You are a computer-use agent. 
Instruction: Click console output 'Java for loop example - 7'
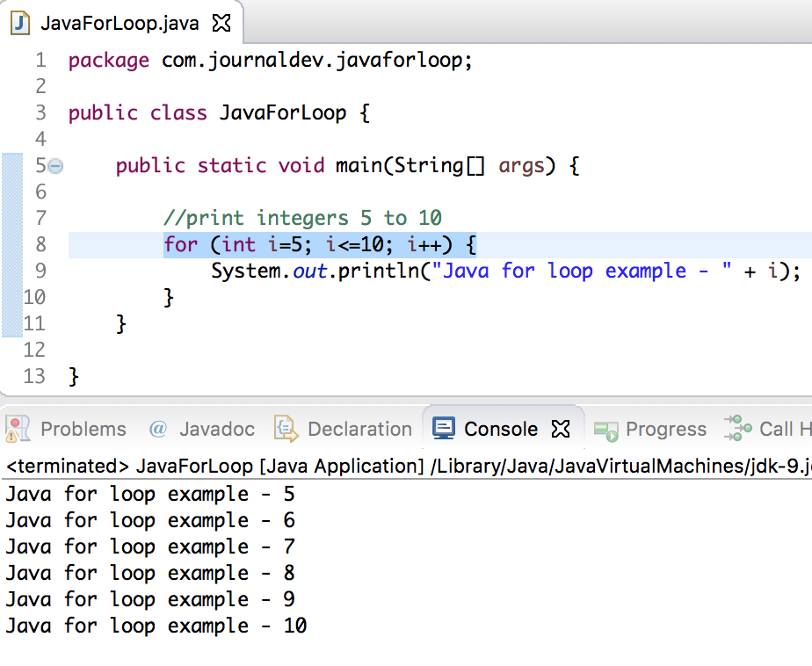coord(150,547)
